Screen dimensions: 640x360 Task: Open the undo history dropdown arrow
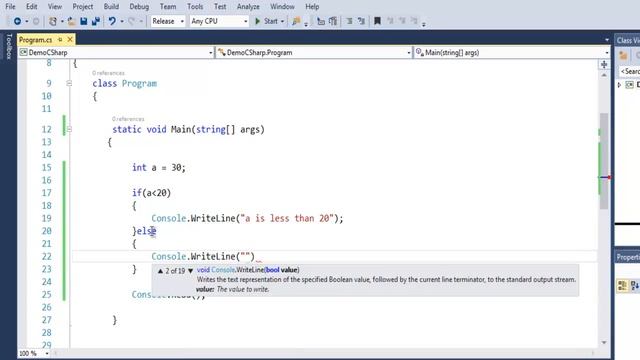click(x=122, y=22)
